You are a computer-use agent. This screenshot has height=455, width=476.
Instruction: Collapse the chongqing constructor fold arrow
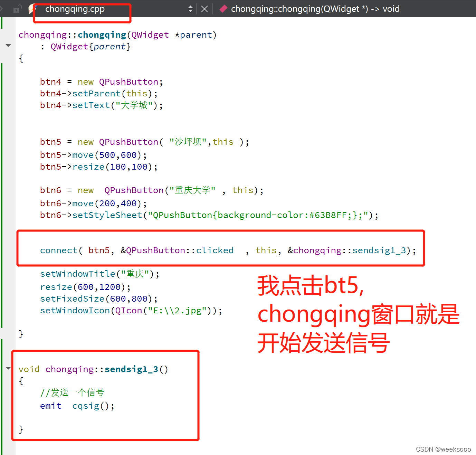tap(8, 45)
